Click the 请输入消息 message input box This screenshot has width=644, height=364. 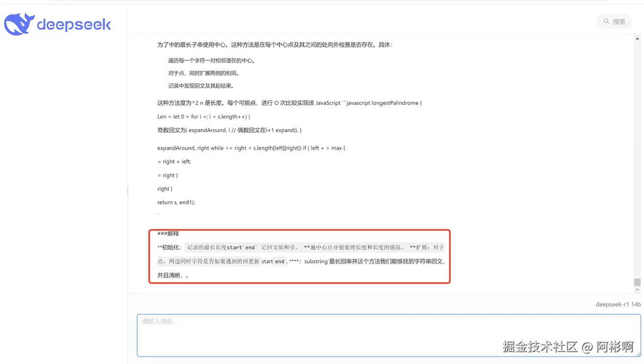pyautogui.click(x=387, y=335)
